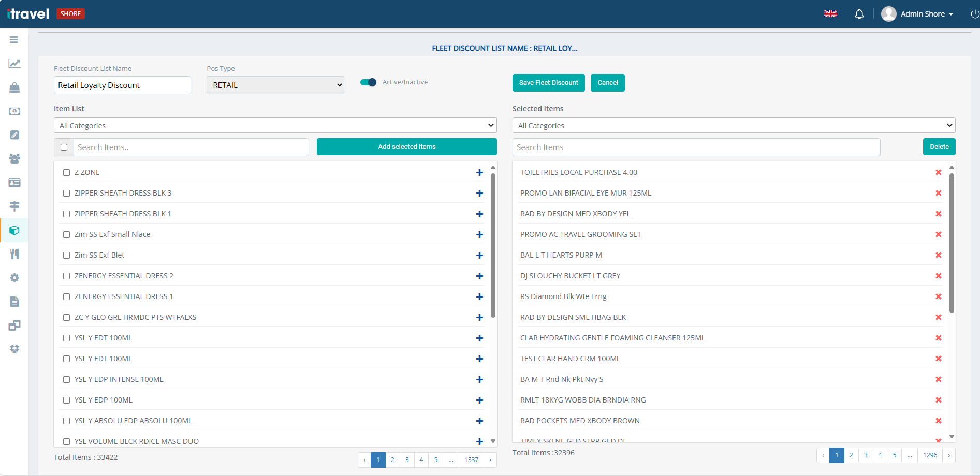The width and height of the screenshot is (980, 476).
Task: Open the restaurant fork and knife icon
Action: pyautogui.click(x=14, y=254)
